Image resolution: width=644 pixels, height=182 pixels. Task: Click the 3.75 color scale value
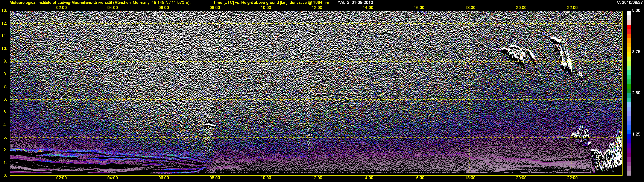click(636, 52)
